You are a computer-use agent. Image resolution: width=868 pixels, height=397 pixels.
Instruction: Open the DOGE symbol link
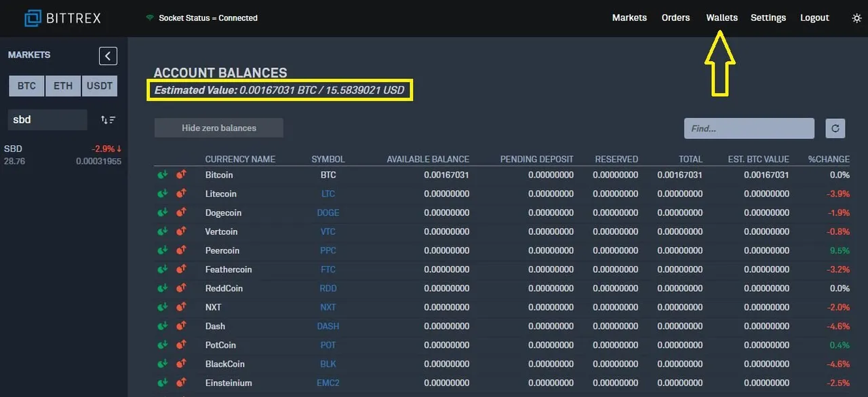pos(328,212)
